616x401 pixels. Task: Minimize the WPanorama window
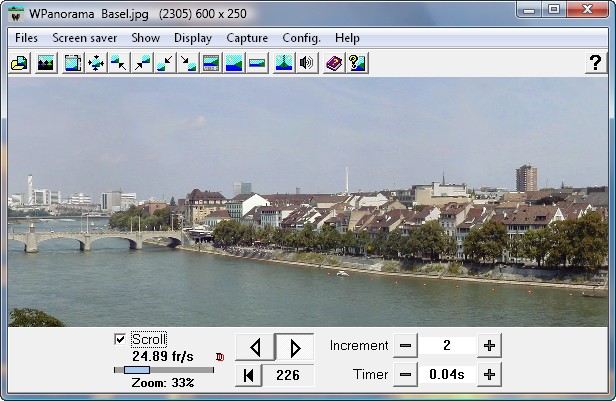coord(529,10)
